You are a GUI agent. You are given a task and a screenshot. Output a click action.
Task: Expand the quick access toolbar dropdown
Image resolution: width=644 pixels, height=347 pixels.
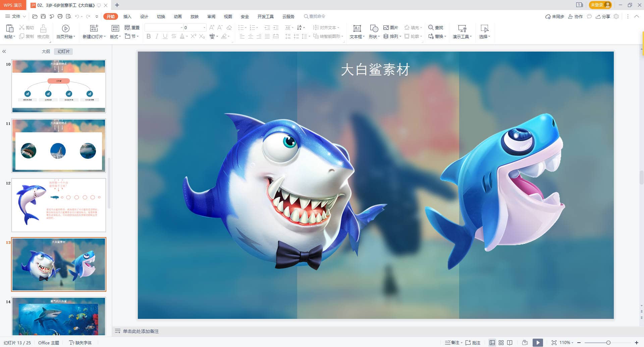point(97,16)
